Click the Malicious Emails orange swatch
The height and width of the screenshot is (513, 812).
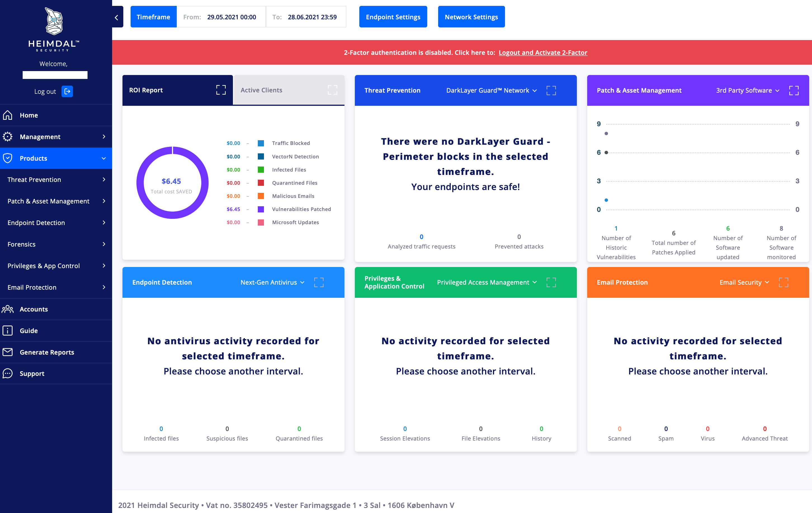[x=261, y=196]
